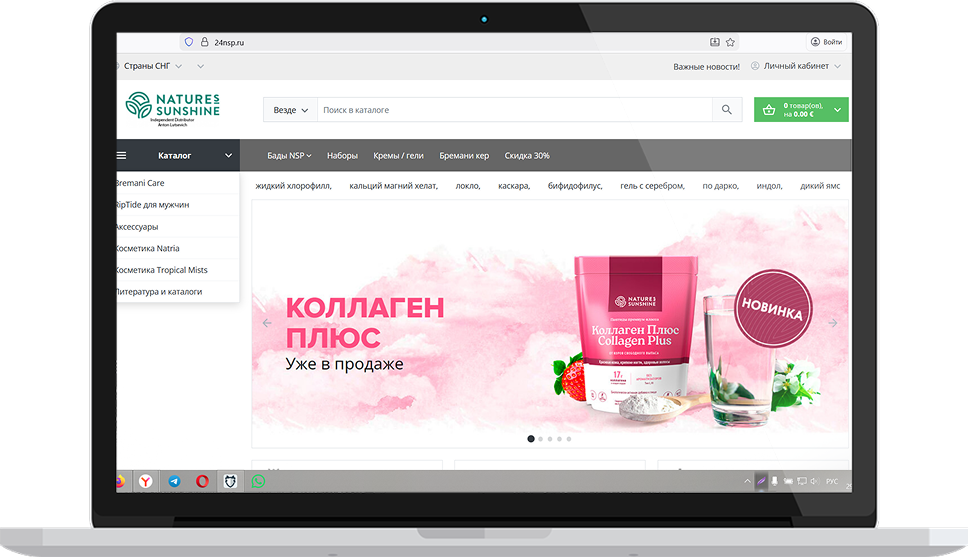968x557 pixels.
Task: Click the volume speaker tray icon
Action: coord(814,481)
